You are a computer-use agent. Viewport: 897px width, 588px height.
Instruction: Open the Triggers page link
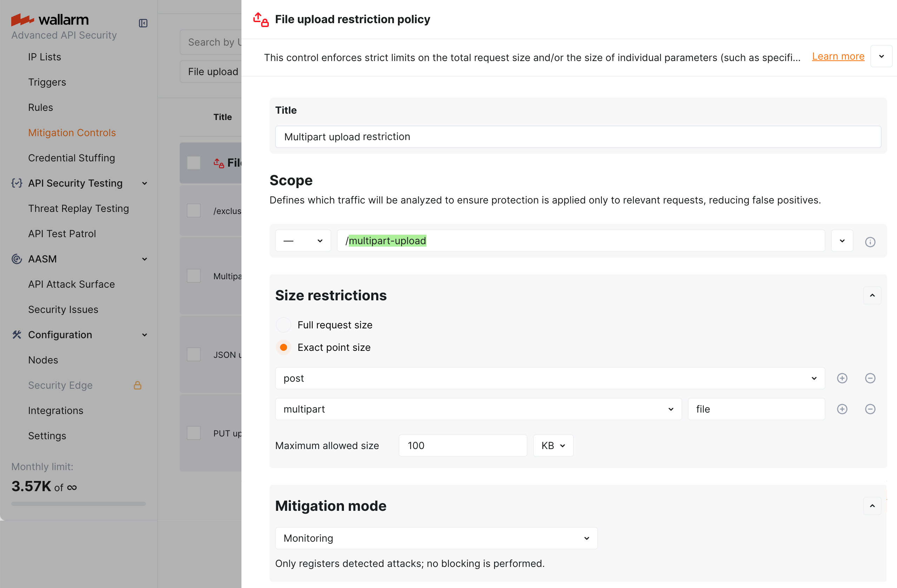click(47, 82)
